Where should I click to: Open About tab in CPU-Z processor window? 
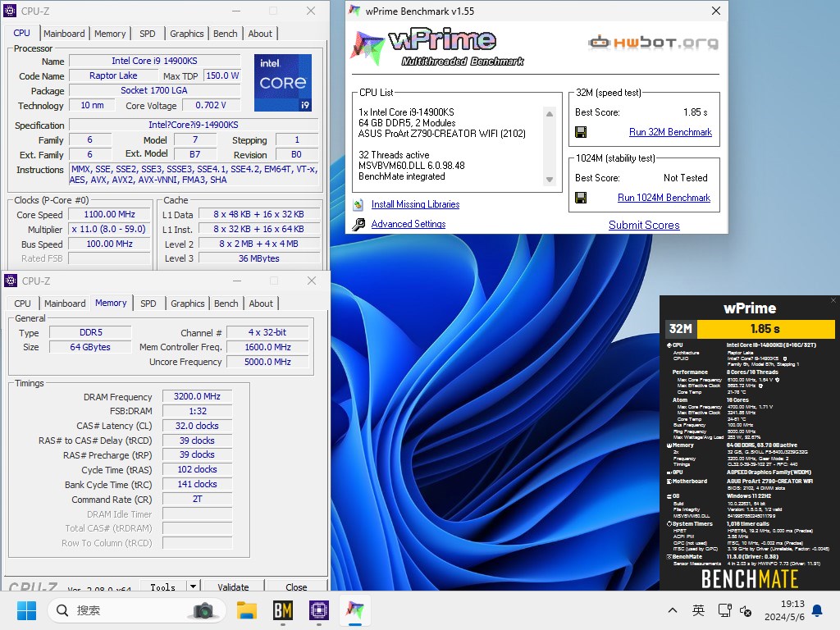pos(260,33)
